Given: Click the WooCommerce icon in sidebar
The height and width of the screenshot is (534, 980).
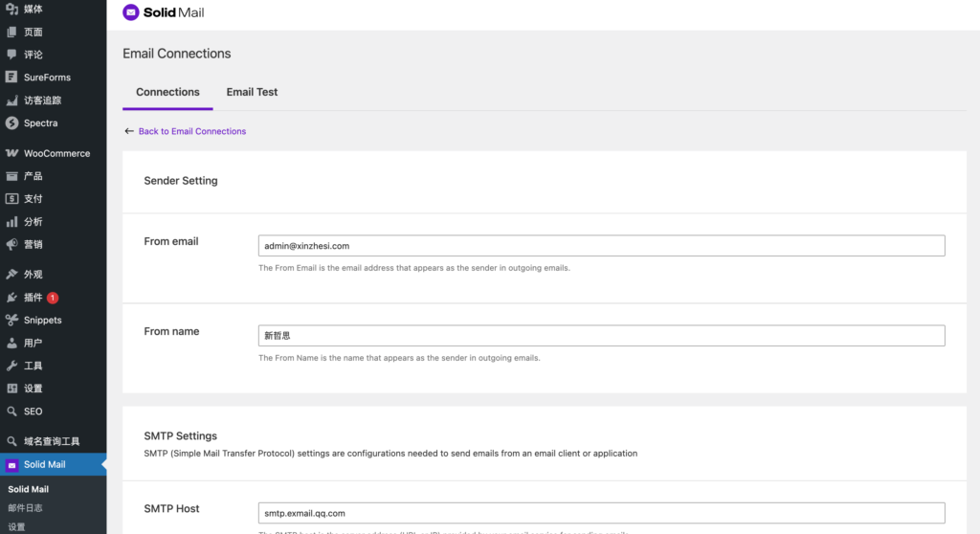Looking at the screenshot, I should click(x=11, y=153).
